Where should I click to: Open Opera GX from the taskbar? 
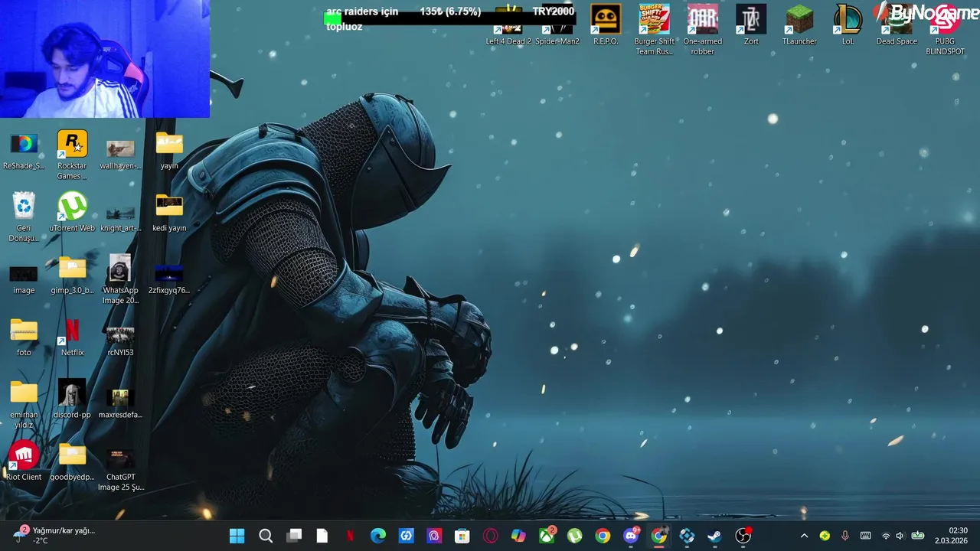coord(491,536)
